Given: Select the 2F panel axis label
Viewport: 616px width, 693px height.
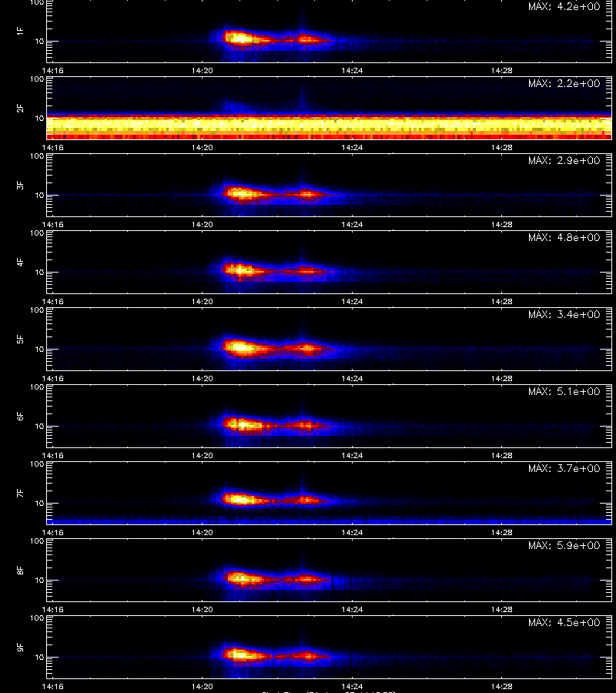Looking at the screenshot, I should coord(20,109).
